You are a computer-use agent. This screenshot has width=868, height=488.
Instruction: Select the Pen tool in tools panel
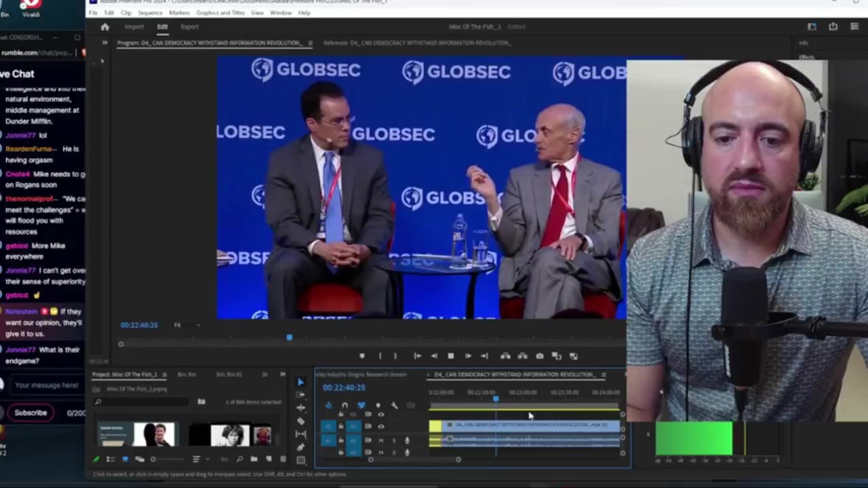point(301,447)
